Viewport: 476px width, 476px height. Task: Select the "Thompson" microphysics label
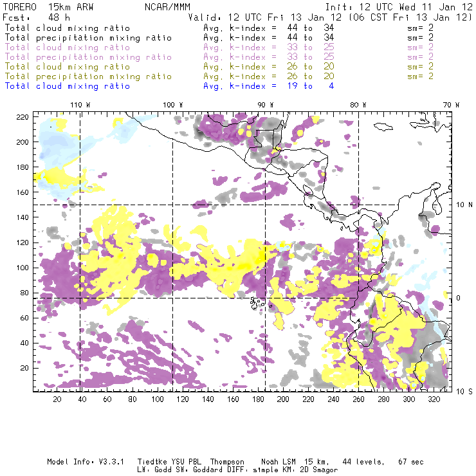pyautogui.click(x=227, y=462)
